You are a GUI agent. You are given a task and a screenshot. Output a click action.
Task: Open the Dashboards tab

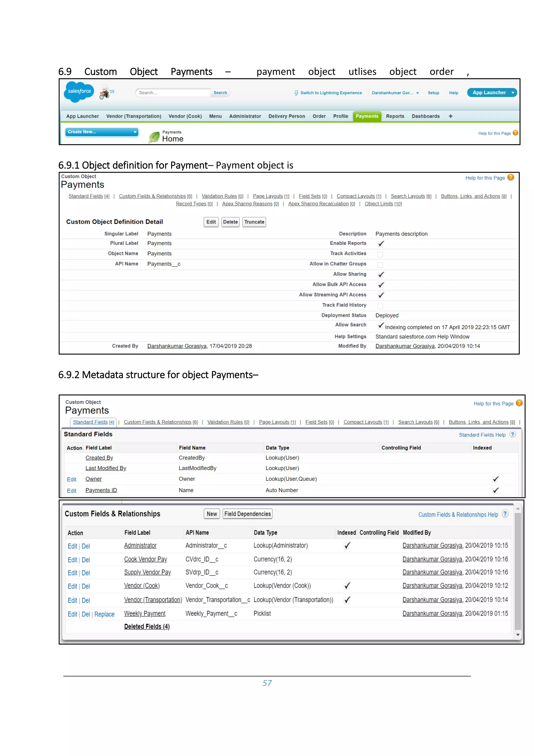point(426,116)
